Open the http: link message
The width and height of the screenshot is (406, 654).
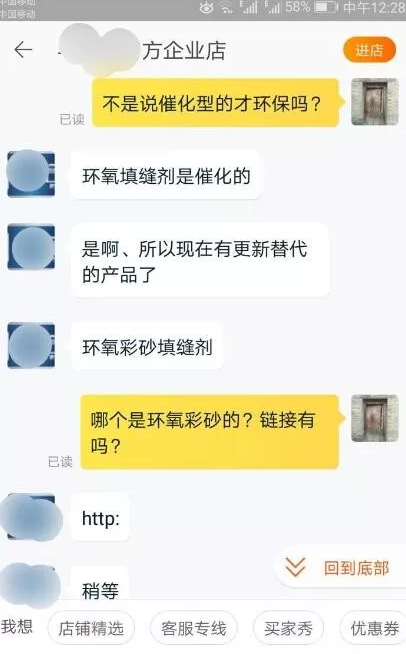[x=101, y=518]
